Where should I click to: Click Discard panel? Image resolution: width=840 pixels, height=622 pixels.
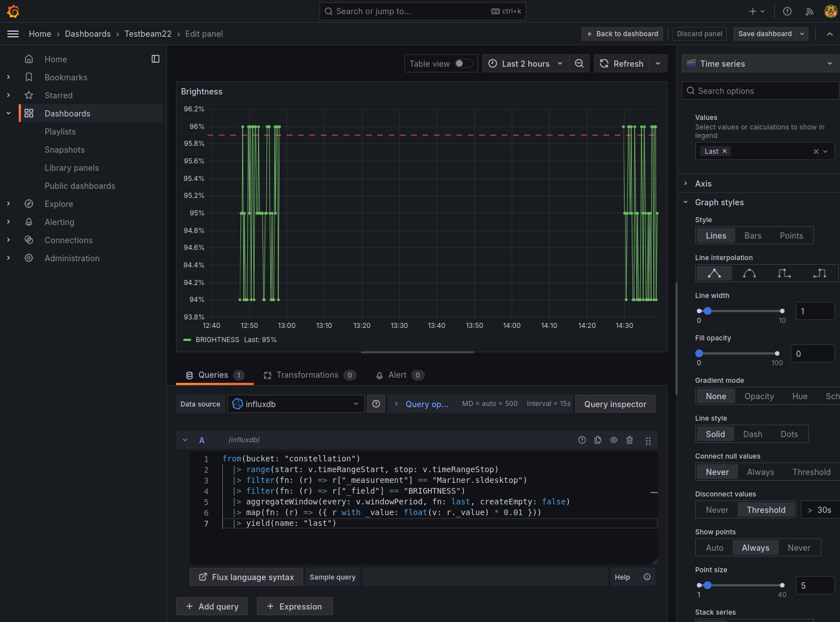[700, 34]
